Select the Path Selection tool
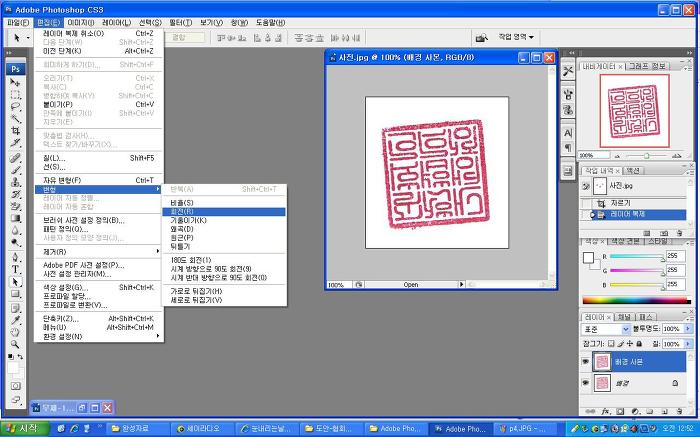700x437 pixels. coord(15,282)
